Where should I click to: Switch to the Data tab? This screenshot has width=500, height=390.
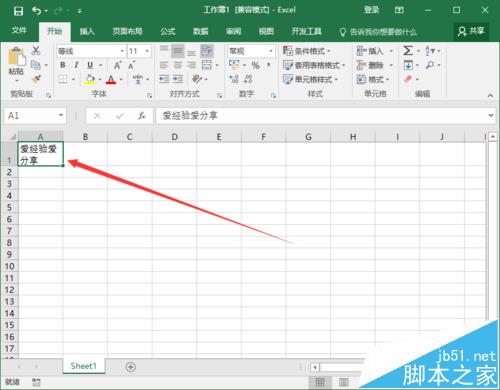tap(201, 32)
